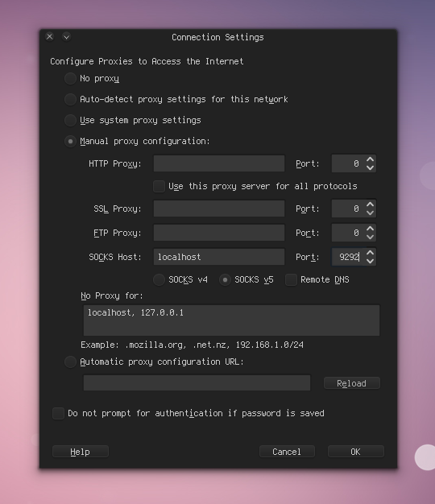This screenshot has height=504, width=435.
Task: Increase the FTP Proxy port value
Action: 370,228
